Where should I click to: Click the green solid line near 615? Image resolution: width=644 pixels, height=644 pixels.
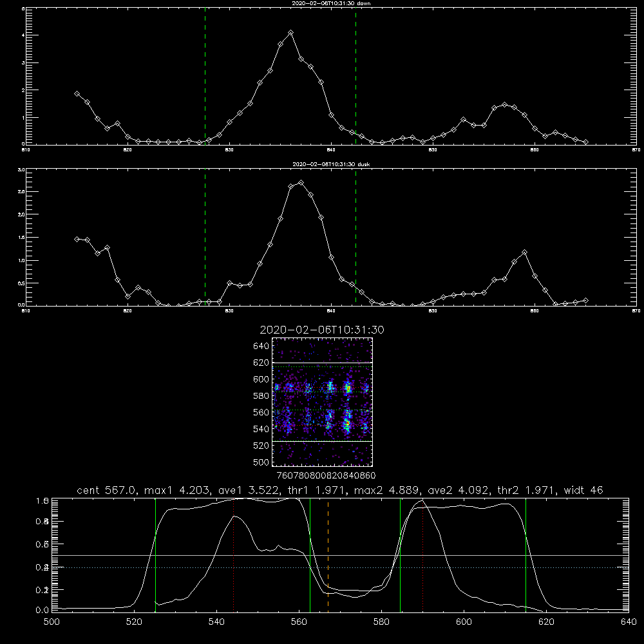(x=526, y=555)
